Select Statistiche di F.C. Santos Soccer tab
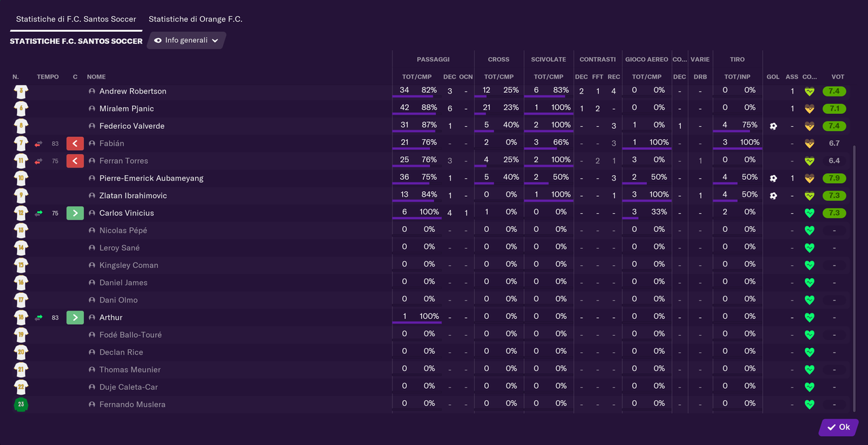 [x=76, y=19]
